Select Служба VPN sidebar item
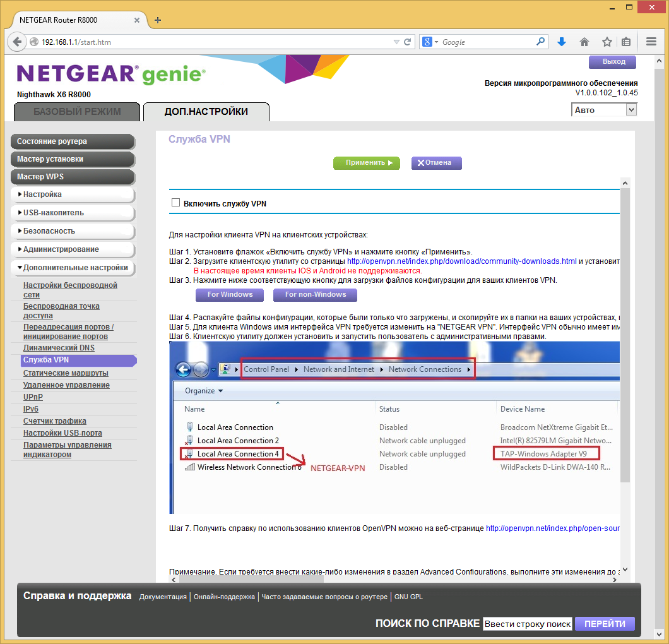 pyautogui.click(x=78, y=360)
